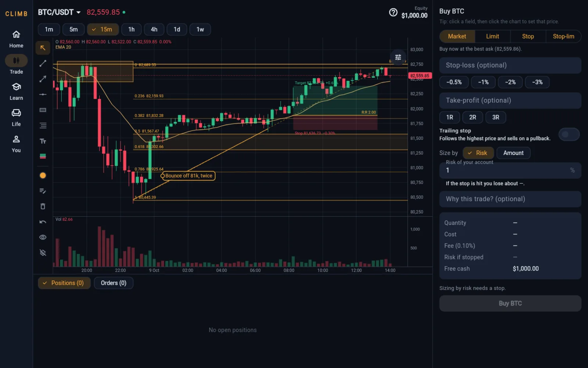This screenshot has width=588, height=368.
Task: Size by Amount option
Action: 513,153
